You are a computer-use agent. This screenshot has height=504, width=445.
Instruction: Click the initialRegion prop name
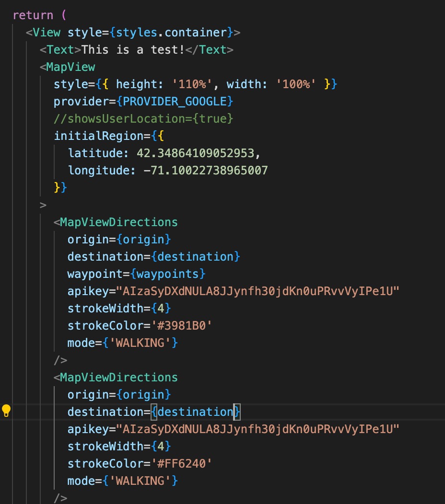pyautogui.click(x=98, y=136)
